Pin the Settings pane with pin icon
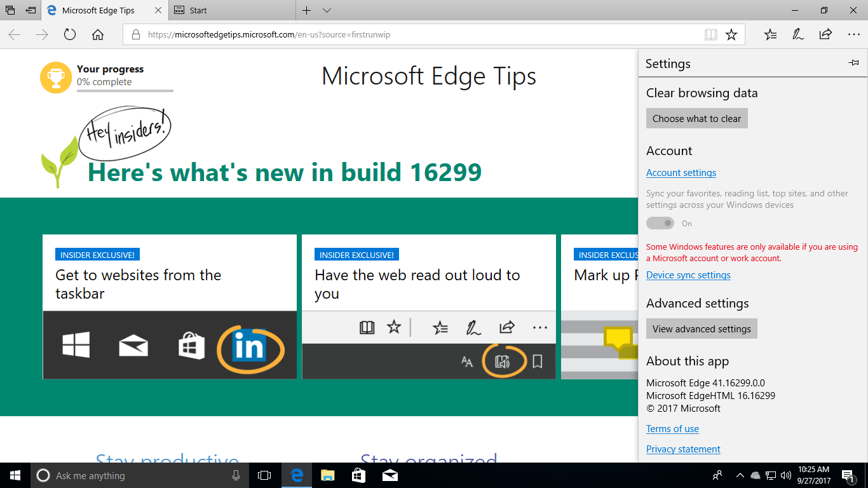 click(x=853, y=63)
